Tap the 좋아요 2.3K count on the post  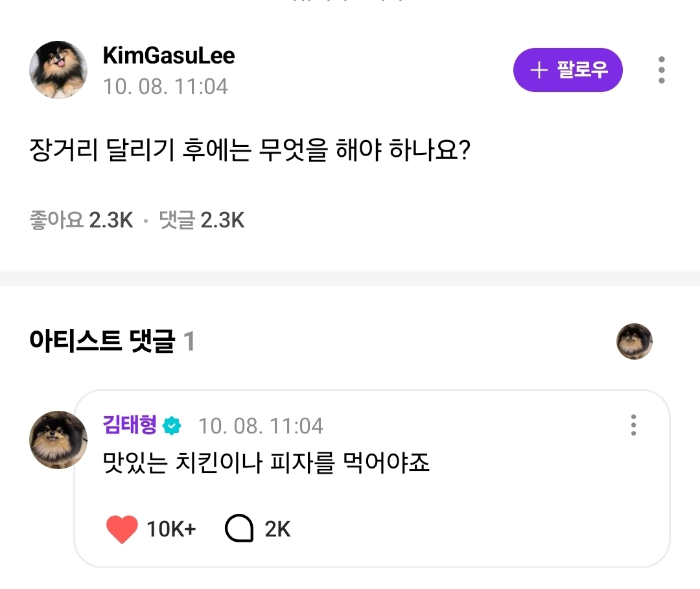pyautogui.click(x=81, y=220)
